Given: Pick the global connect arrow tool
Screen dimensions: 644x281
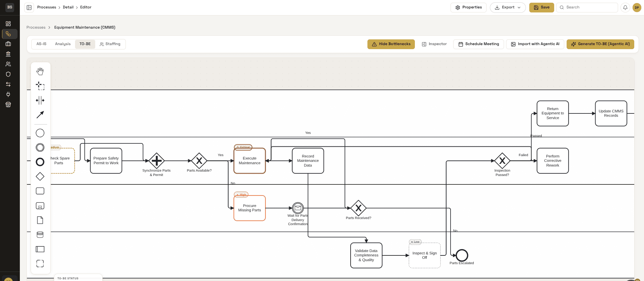Looking at the screenshot, I should click(x=40, y=115).
